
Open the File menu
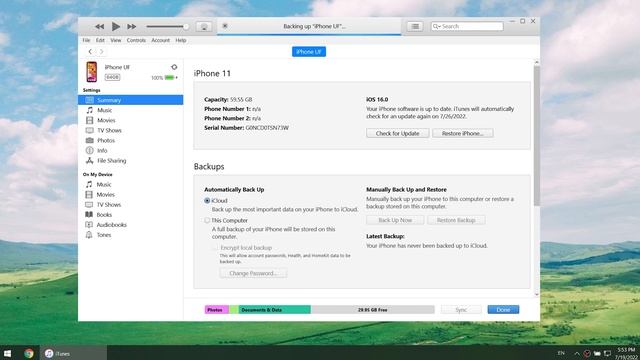(x=86, y=40)
